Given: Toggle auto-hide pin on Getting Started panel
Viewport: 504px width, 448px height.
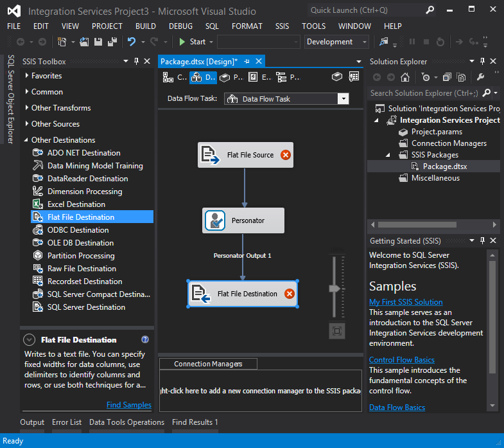Looking at the screenshot, I should coord(483,241).
